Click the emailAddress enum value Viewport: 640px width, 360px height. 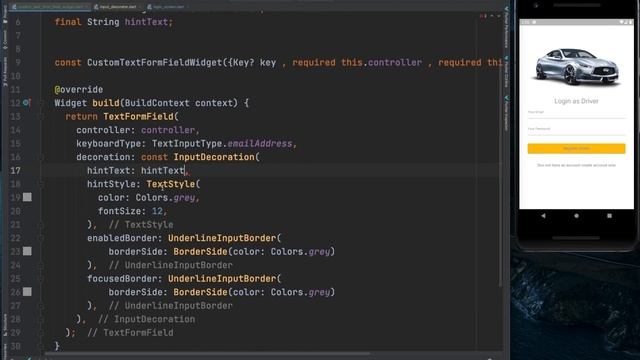coord(260,144)
